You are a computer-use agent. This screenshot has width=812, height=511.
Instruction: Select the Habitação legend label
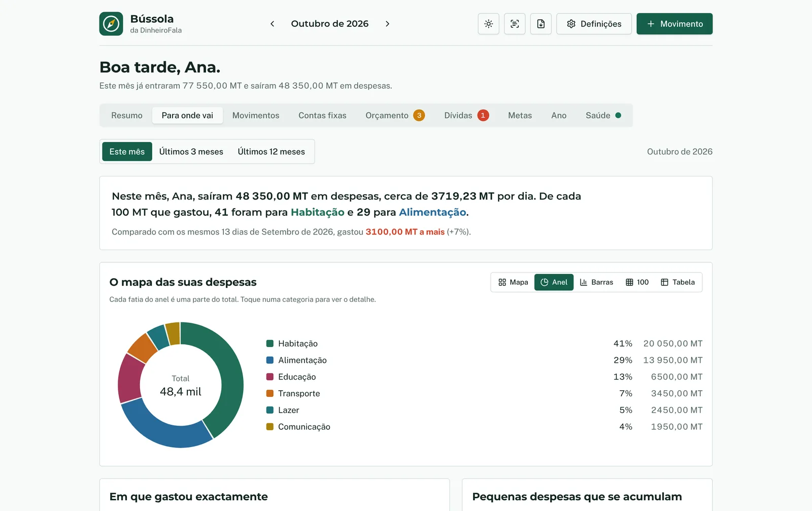(x=298, y=344)
